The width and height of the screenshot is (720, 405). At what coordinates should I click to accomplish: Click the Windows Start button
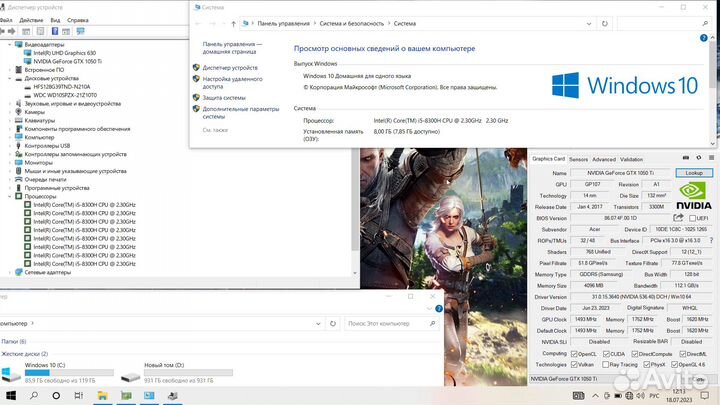coord(9,396)
